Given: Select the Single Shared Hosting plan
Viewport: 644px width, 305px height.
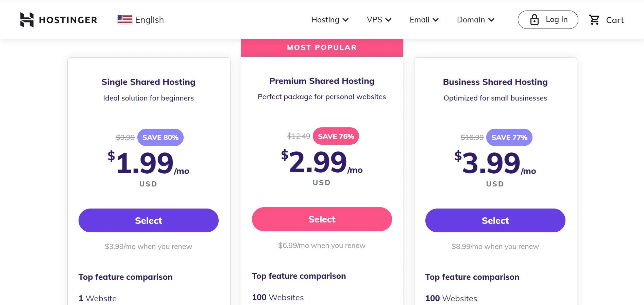Looking at the screenshot, I should [148, 220].
